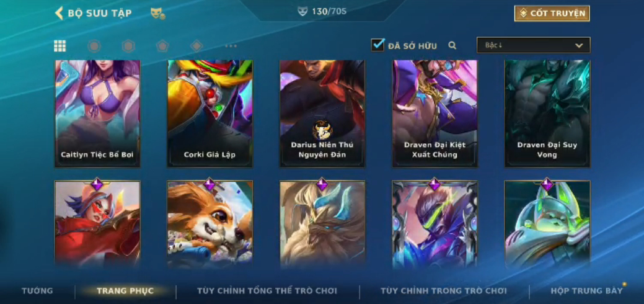Open the Bậc sort dropdown
This screenshot has height=304, width=644.
pos(533,45)
